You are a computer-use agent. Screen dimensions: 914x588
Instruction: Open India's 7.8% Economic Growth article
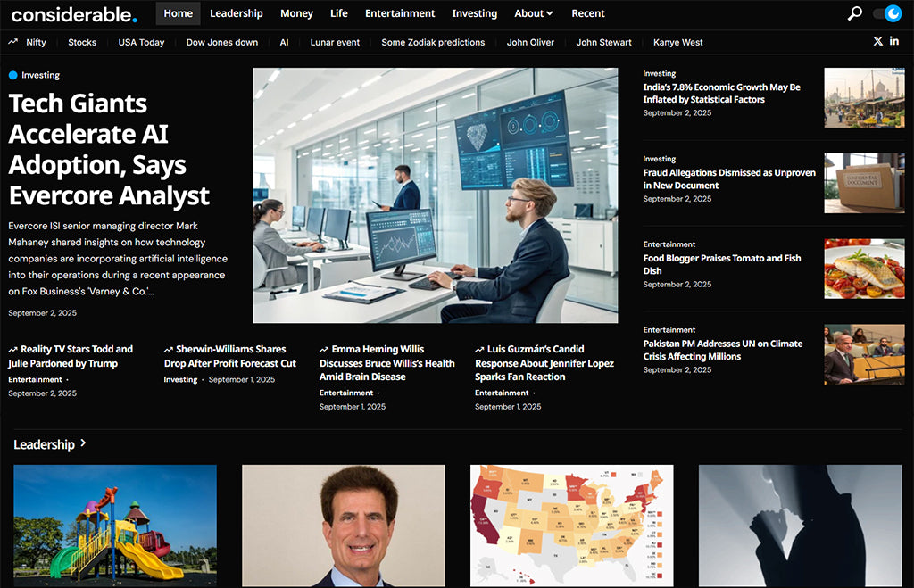click(721, 93)
